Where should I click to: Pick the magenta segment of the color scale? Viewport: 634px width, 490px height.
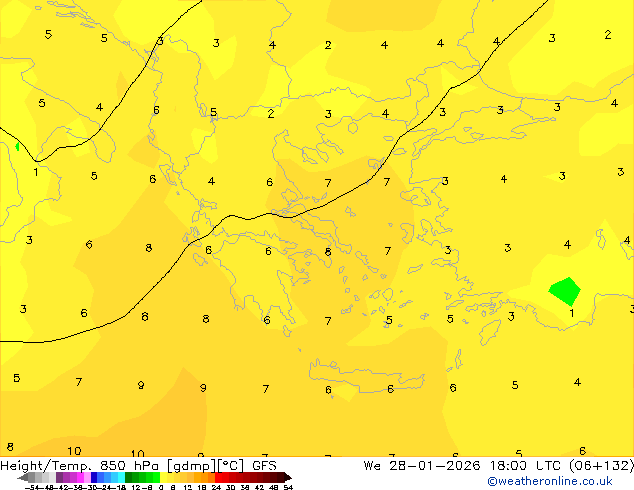pos(76,477)
